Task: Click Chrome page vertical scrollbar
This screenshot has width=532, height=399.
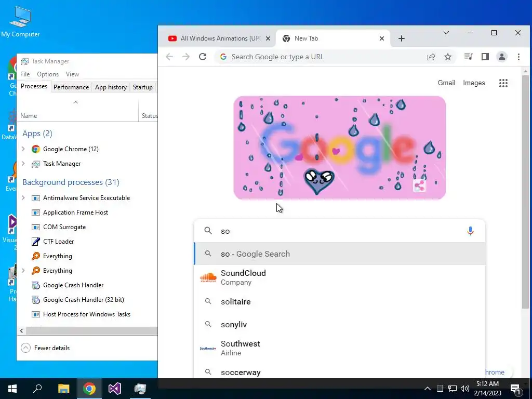Action: pyautogui.click(x=525, y=192)
